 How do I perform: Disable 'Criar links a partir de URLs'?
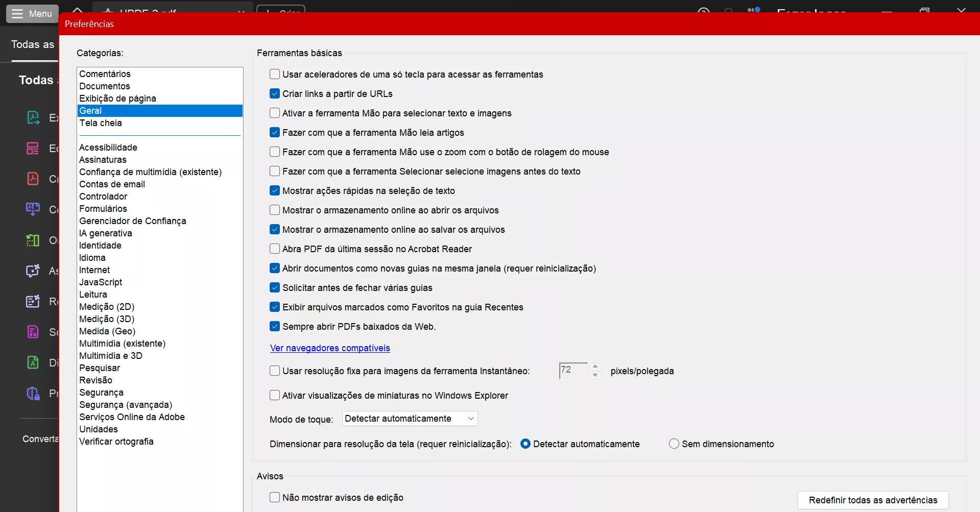tap(275, 93)
